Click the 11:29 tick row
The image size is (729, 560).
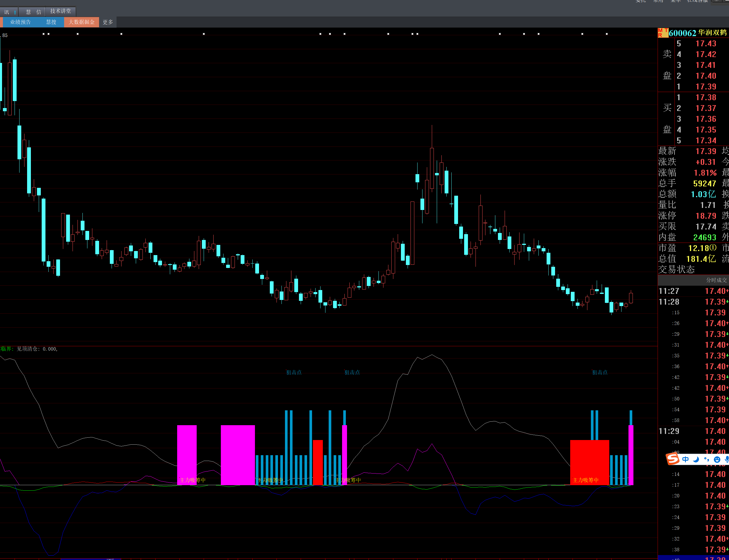[x=693, y=431]
